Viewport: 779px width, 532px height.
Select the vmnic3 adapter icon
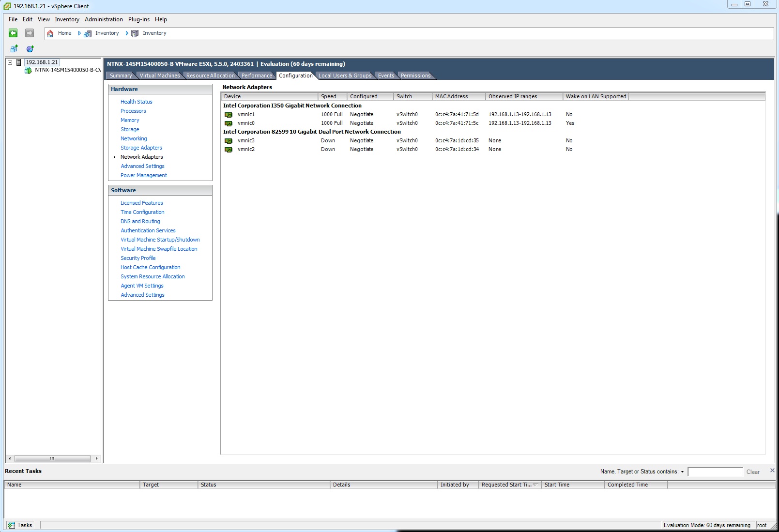tap(229, 141)
